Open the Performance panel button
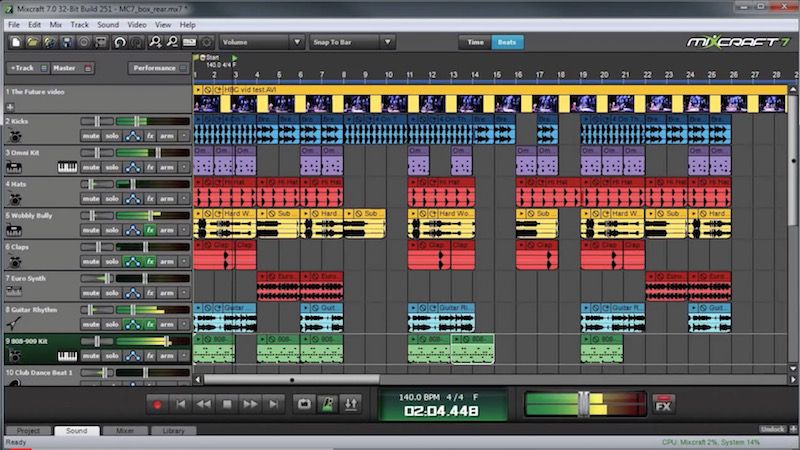The image size is (800, 450). 159,68
